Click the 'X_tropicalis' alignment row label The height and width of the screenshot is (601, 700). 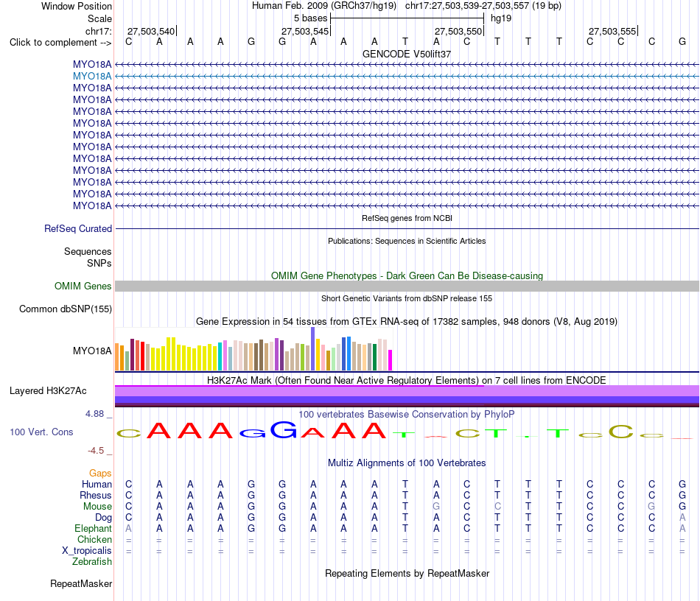point(87,551)
